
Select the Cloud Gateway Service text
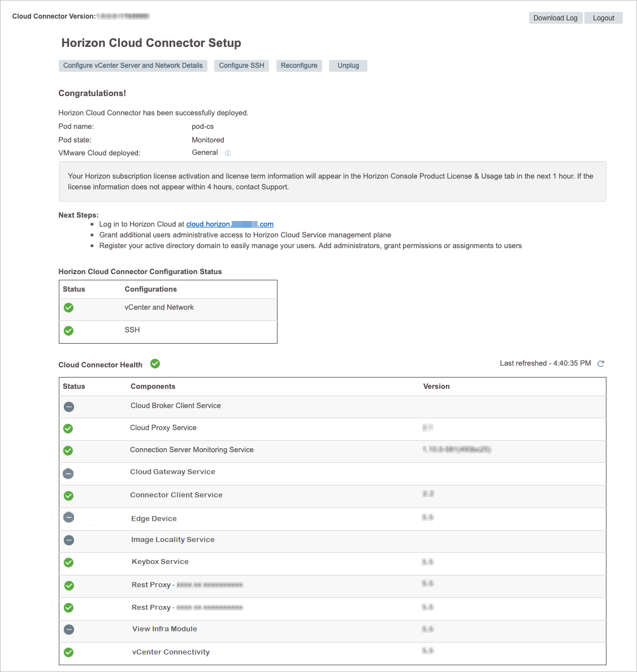click(x=173, y=472)
